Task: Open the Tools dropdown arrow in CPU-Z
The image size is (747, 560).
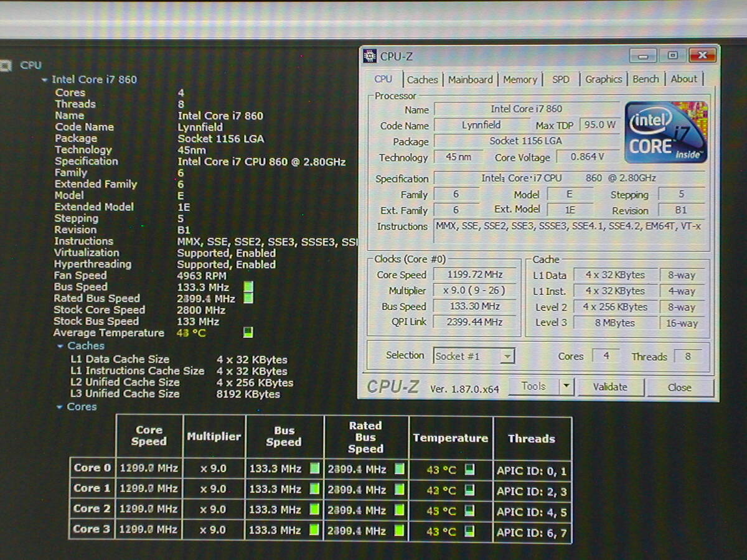Action: point(566,386)
